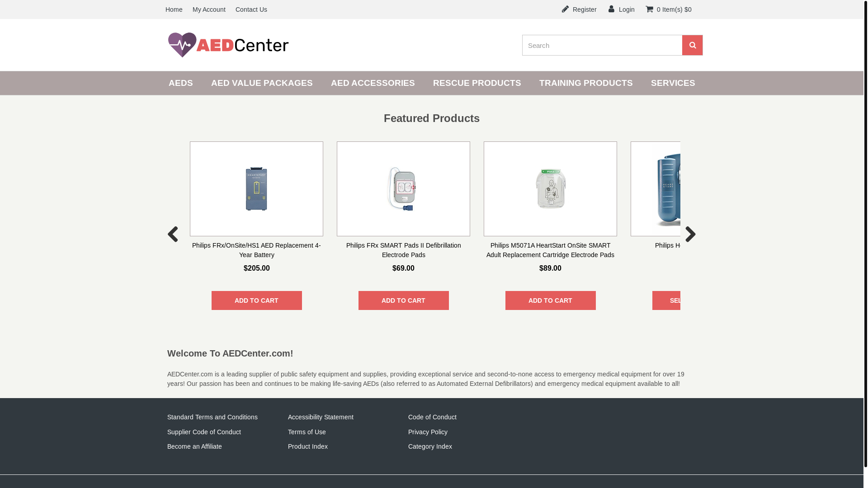Image resolution: width=868 pixels, height=488 pixels.
Task: Open RESCUE PRODUCTS menu
Action: [x=477, y=83]
